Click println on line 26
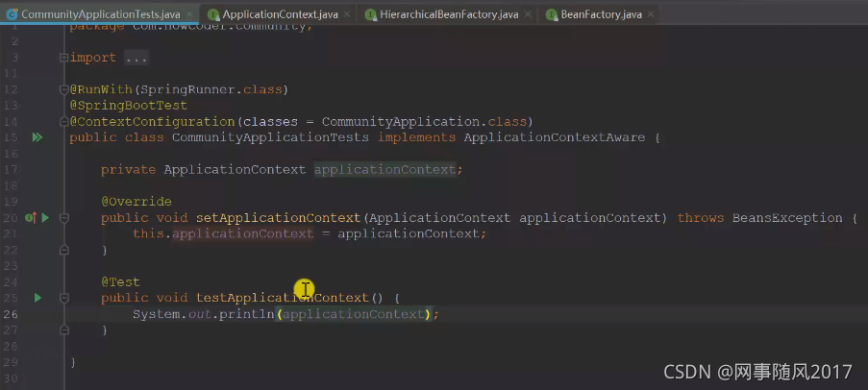This screenshot has height=390, width=868. pos(247,314)
